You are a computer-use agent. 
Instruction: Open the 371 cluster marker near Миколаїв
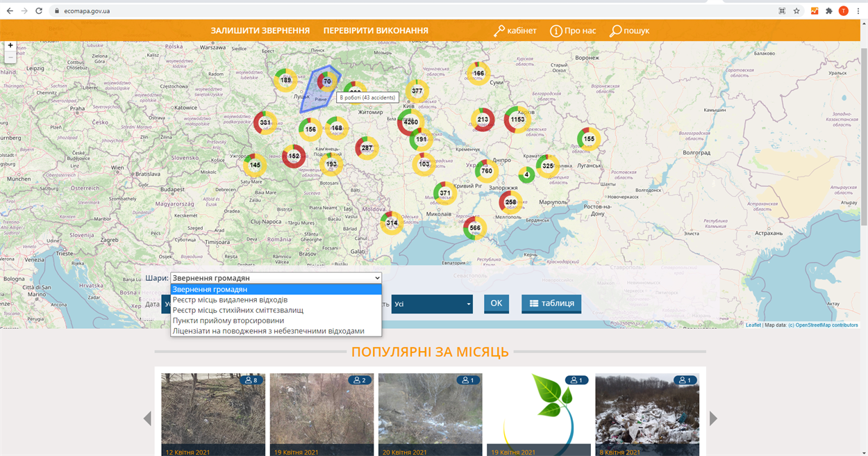pyautogui.click(x=445, y=193)
